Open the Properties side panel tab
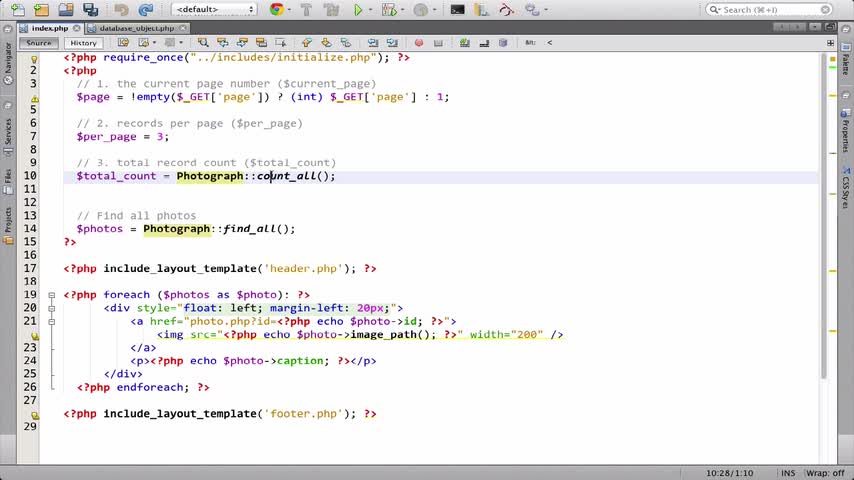 [845, 130]
